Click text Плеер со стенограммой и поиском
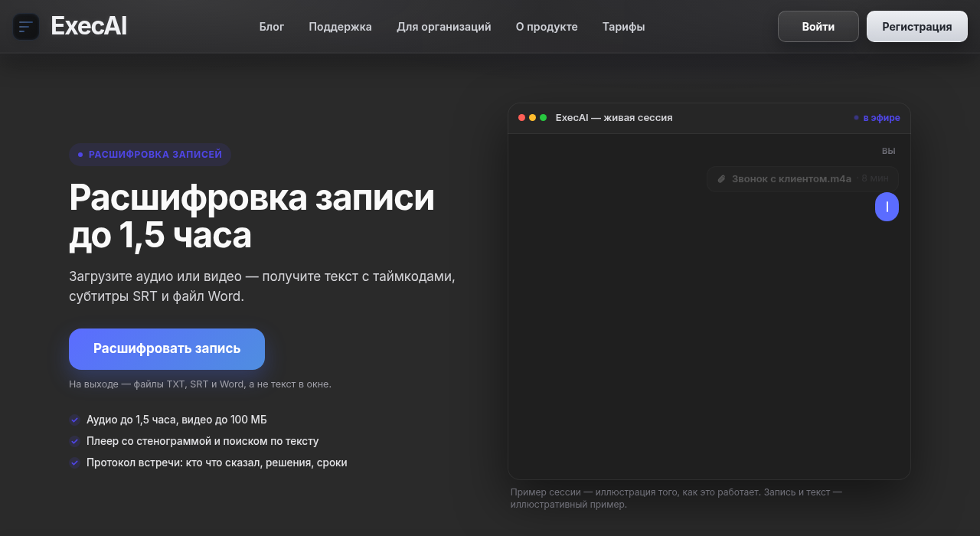Screen dimensions: 980x536 pyautogui.click(x=203, y=441)
